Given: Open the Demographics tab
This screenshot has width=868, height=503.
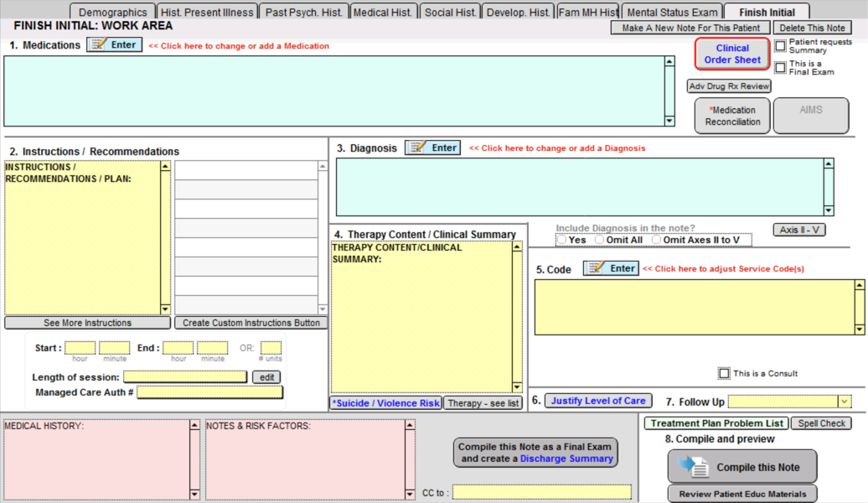Looking at the screenshot, I should coord(113,13).
